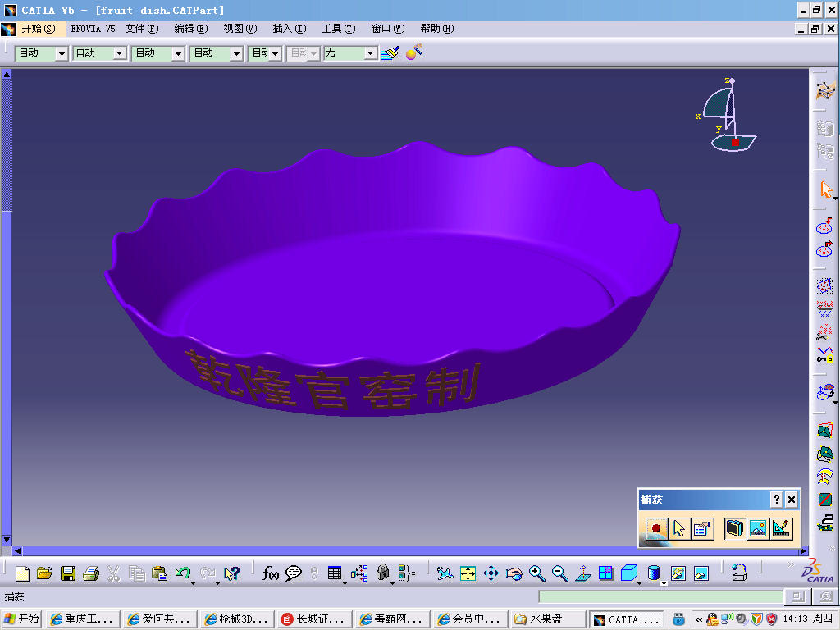
Task: Click the Paste clipboard icon
Action: (160, 573)
